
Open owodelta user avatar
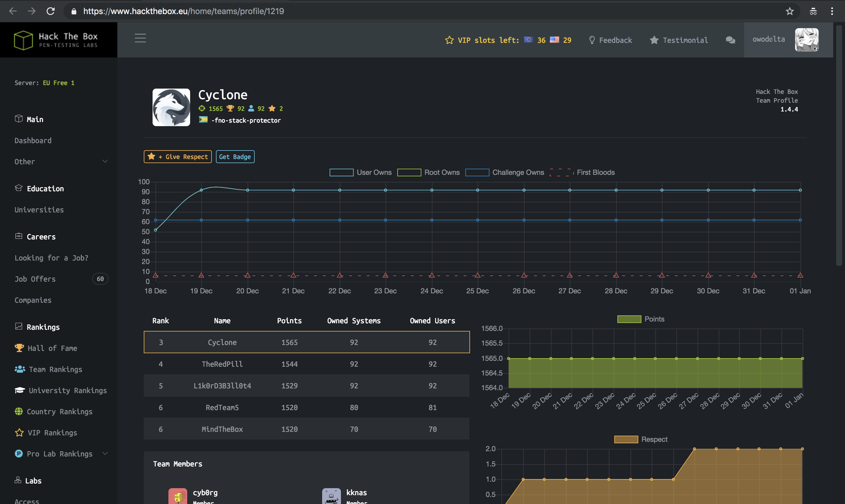tap(807, 40)
